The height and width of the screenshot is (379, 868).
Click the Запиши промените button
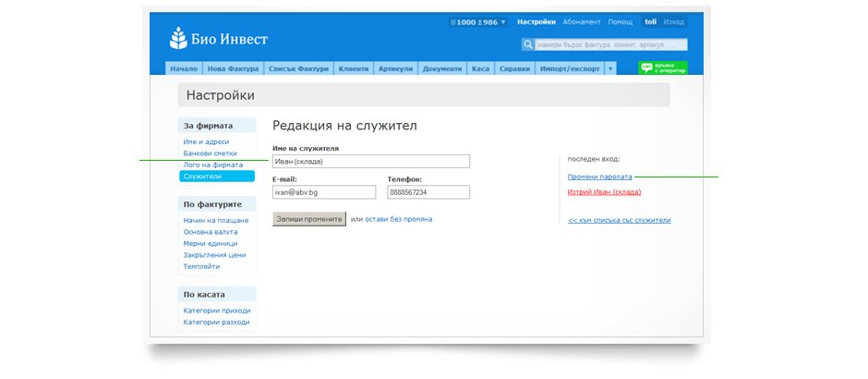coord(309,219)
